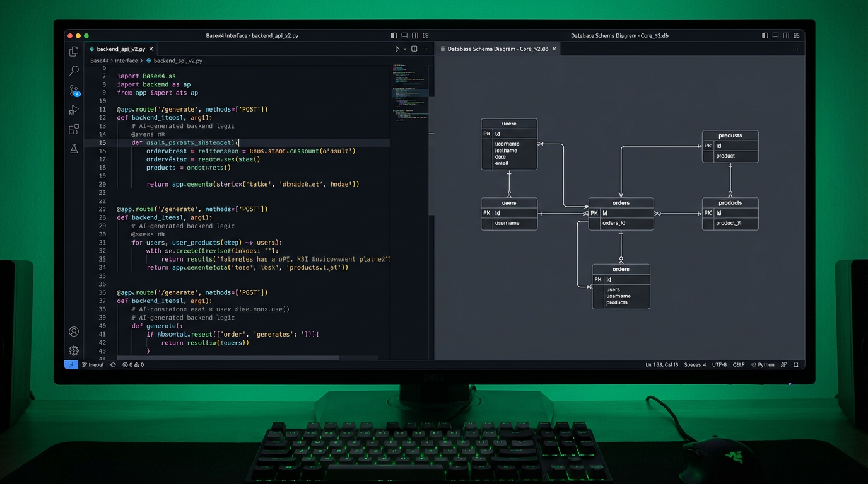Click the ineoof branch indicator
The height and width of the screenshot is (484, 868).
coord(93,364)
